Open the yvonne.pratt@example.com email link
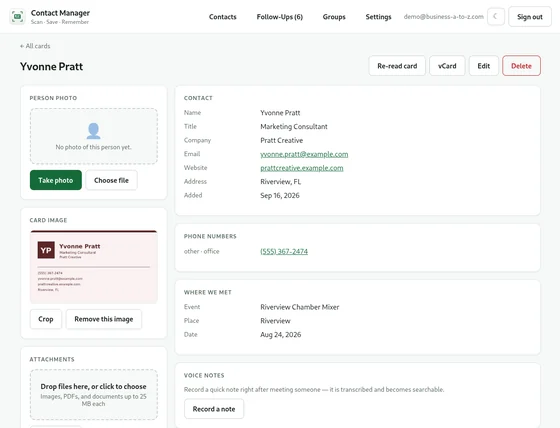 (x=304, y=154)
